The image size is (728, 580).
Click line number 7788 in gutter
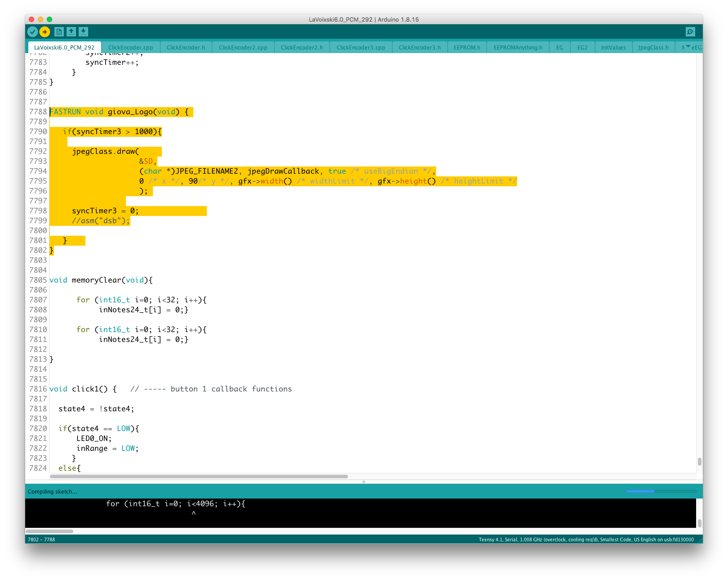click(38, 112)
